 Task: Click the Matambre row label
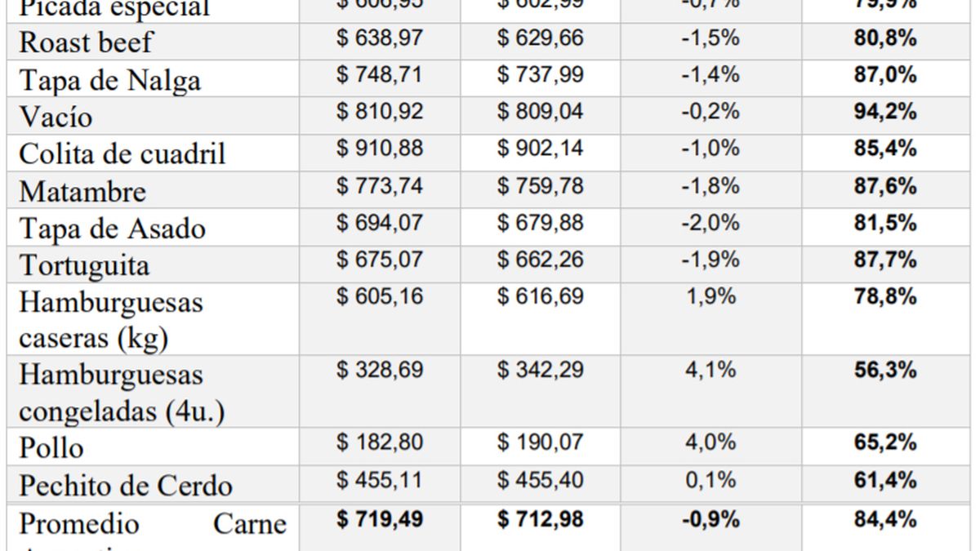tap(82, 192)
